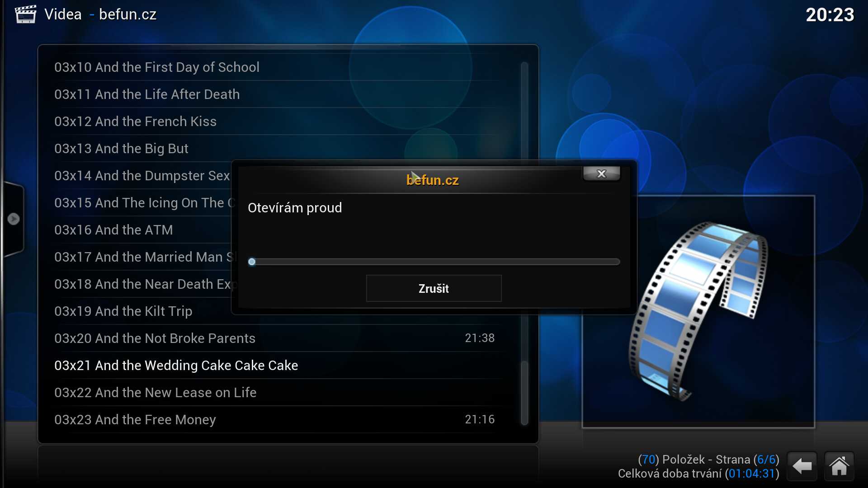868x488 pixels.
Task: Select 03x21 And the Wedding Cake episode
Action: (176, 366)
